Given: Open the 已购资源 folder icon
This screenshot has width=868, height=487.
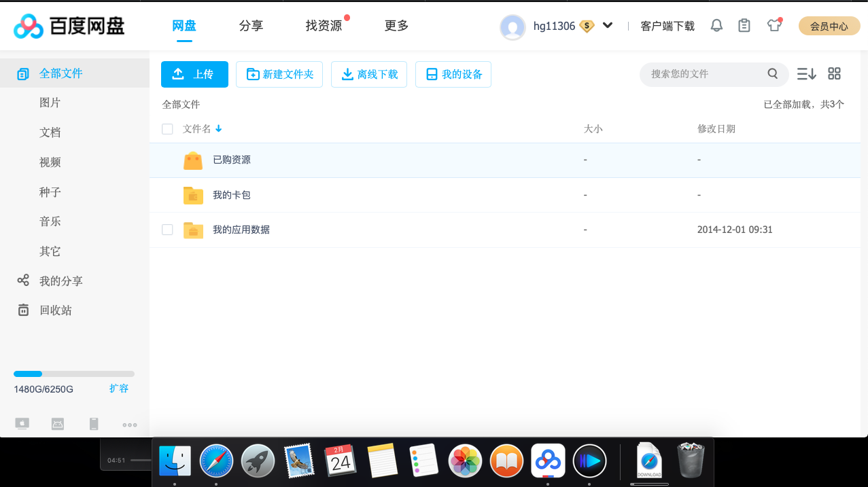Looking at the screenshot, I should [193, 160].
